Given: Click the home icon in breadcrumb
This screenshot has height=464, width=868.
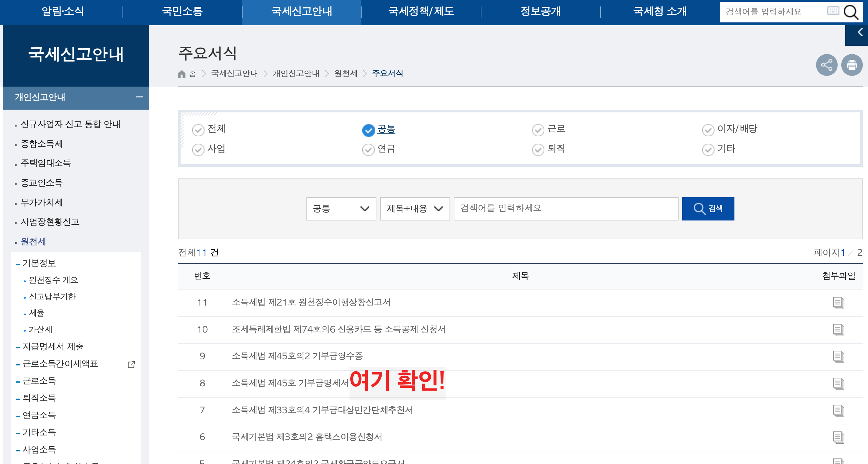Looking at the screenshot, I should coord(182,74).
